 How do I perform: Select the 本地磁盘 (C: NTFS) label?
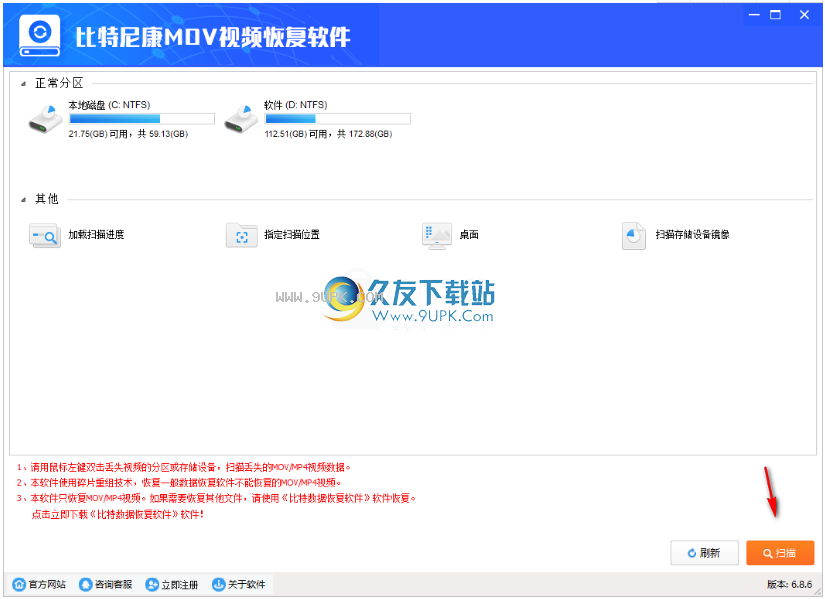click(x=109, y=105)
